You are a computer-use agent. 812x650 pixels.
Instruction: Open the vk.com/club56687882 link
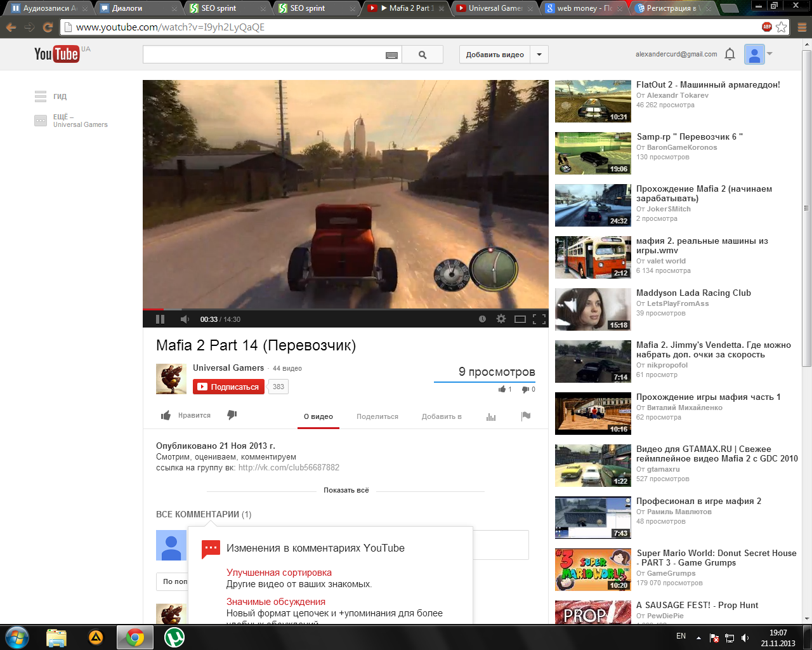289,467
